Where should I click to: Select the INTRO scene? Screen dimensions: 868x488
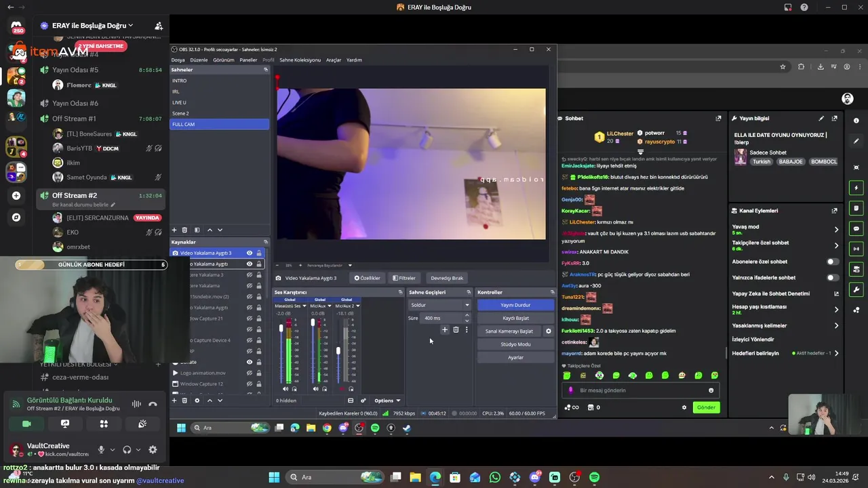[219, 81]
